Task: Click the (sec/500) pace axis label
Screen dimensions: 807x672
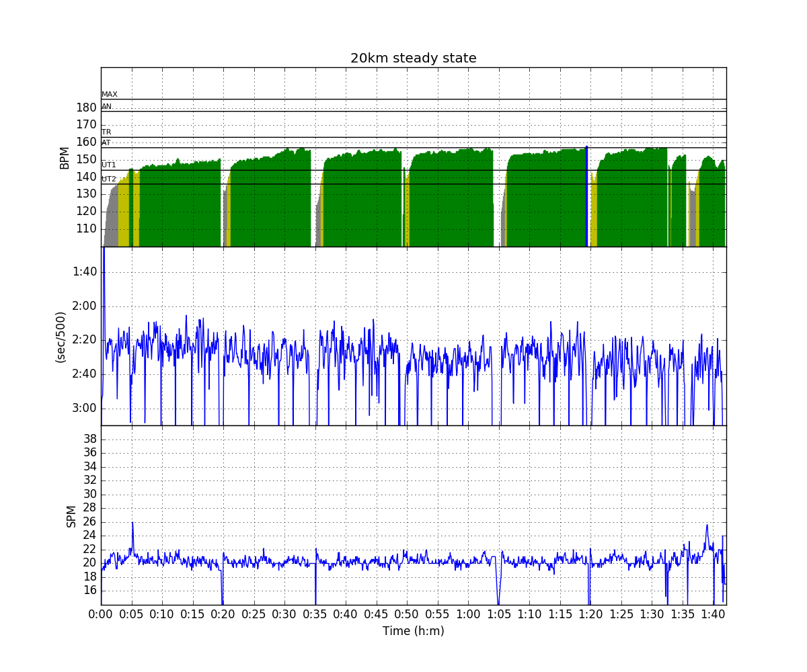Action: coord(61,337)
